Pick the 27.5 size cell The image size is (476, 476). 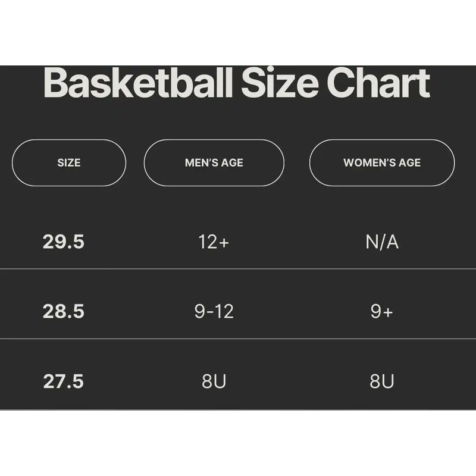pos(64,381)
